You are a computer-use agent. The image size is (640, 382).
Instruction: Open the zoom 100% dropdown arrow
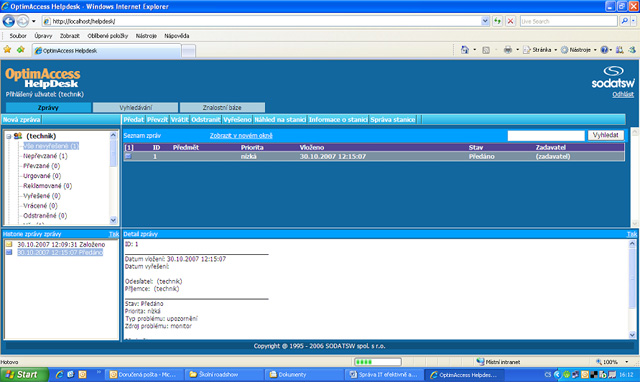(627, 362)
